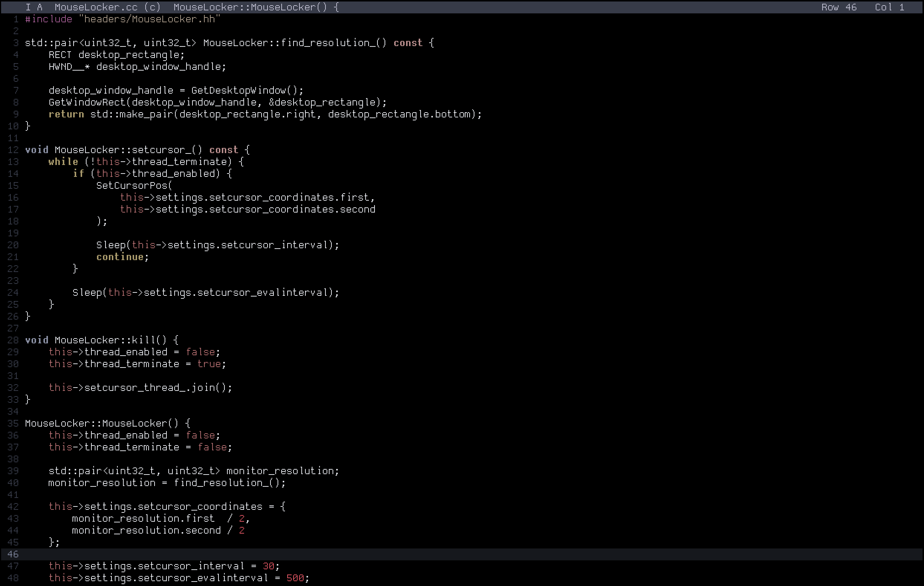924x586 pixels.
Task: Click the 'continue' keyword
Action: coord(120,257)
